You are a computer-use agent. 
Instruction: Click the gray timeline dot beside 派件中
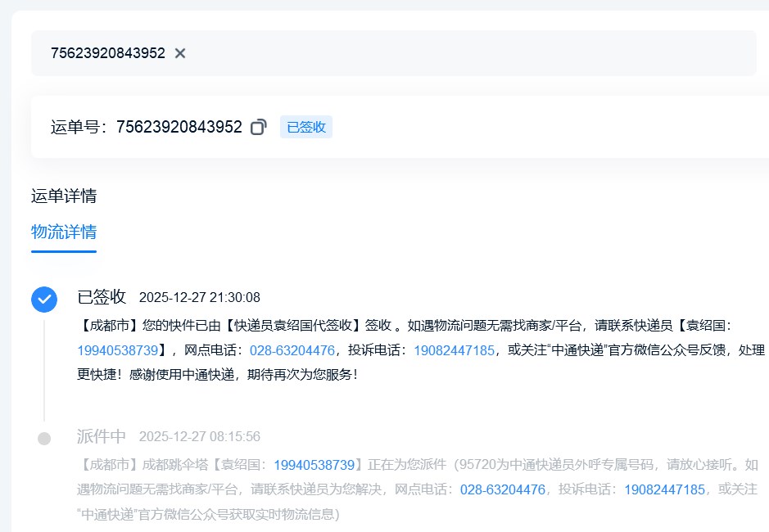[x=44, y=439]
